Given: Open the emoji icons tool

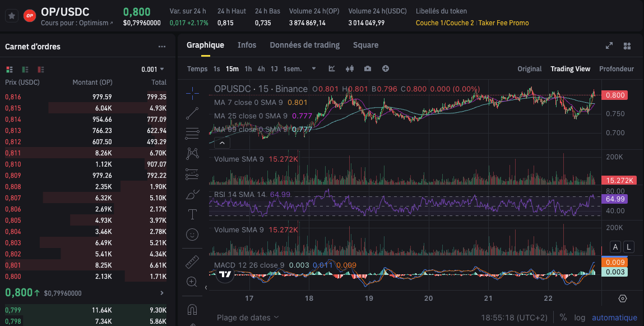Looking at the screenshot, I should pos(192,235).
